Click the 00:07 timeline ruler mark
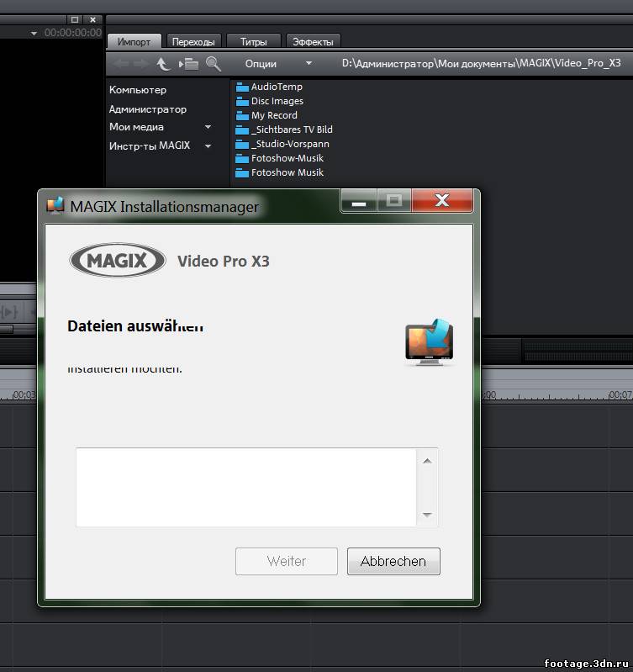Viewport: 633px width, 672px height. tap(620, 394)
